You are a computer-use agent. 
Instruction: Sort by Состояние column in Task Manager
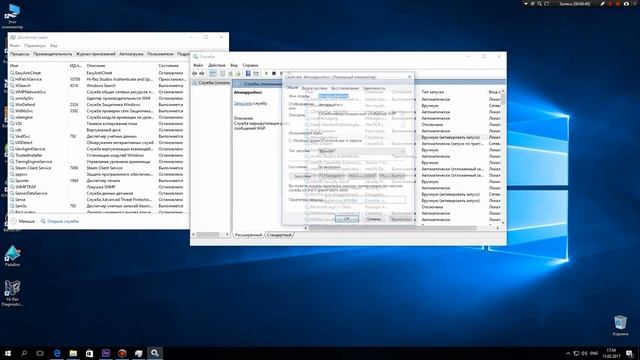[169, 65]
